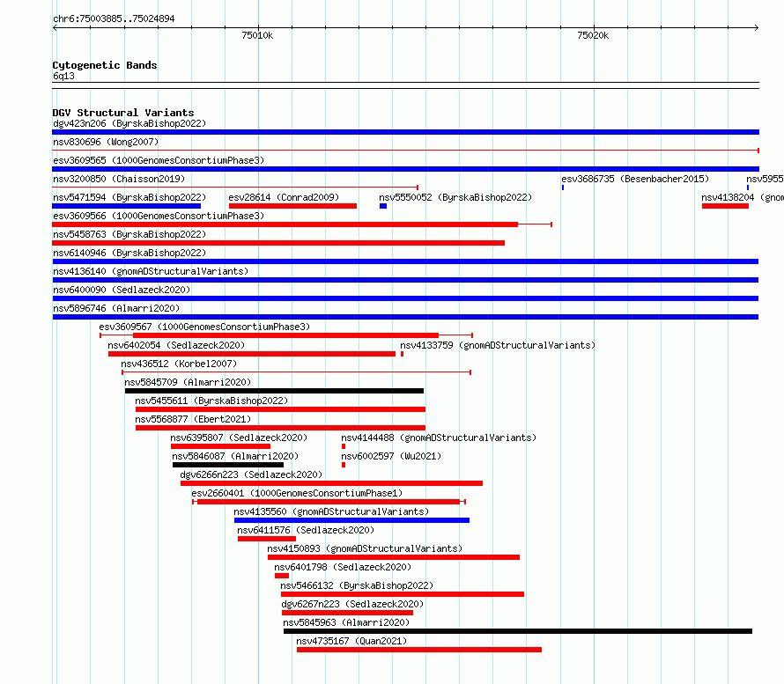Viewport: 784px width, 684px height.
Task: Select the 6q13 cytogenetic band label
Action: pos(63,76)
